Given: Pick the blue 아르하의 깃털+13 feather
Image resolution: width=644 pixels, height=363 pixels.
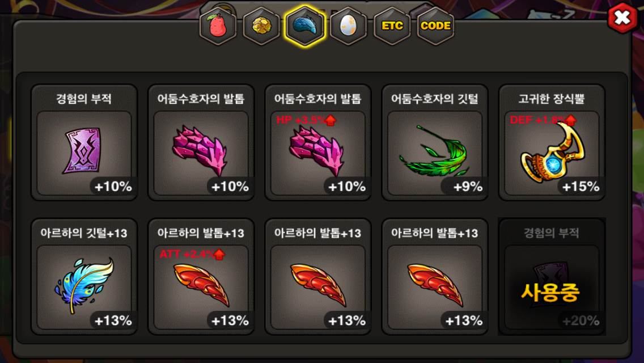Looking at the screenshot, I should pyautogui.click(x=84, y=276).
